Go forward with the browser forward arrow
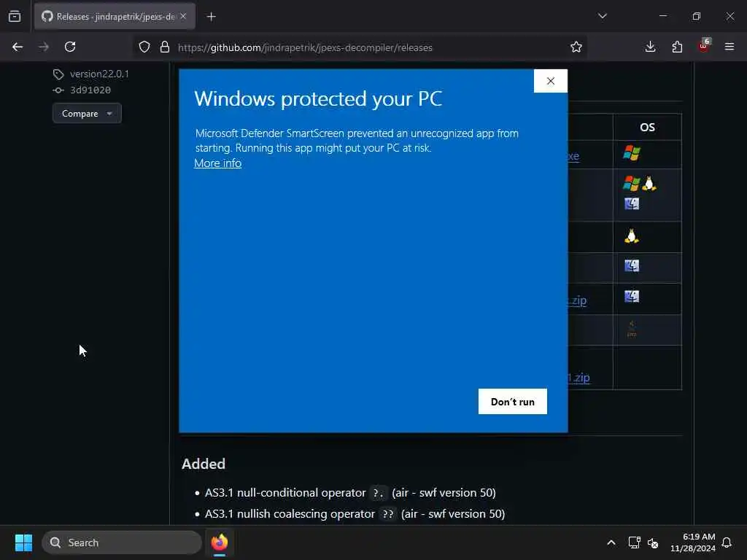747x560 pixels. (43, 47)
